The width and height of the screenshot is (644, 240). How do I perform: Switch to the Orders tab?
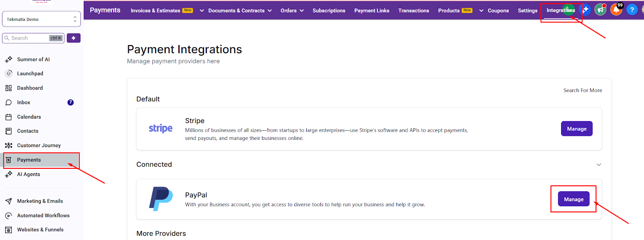pyautogui.click(x=289, y=10)
